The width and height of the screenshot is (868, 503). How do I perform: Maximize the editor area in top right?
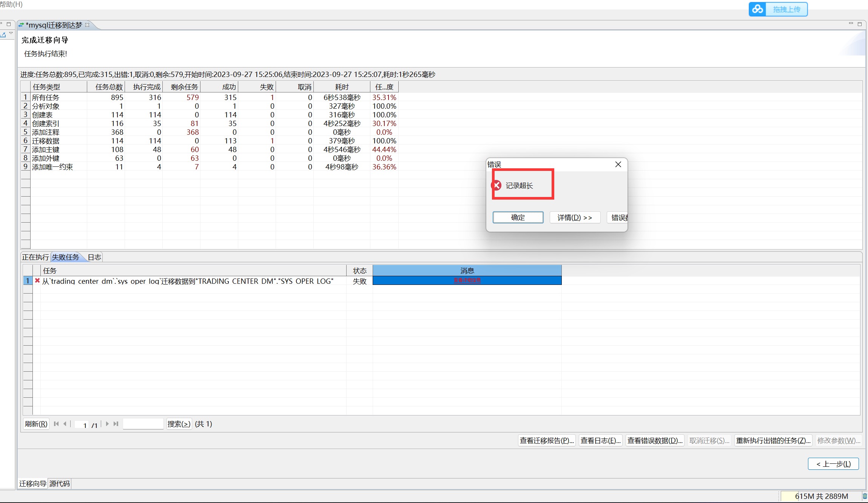pyautogui.click(x=860, y=24)
